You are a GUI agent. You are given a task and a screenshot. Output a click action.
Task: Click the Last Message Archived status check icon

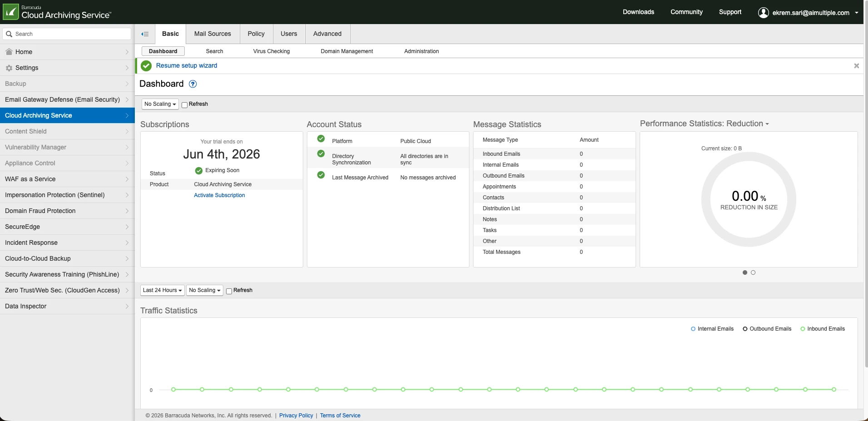321,175
